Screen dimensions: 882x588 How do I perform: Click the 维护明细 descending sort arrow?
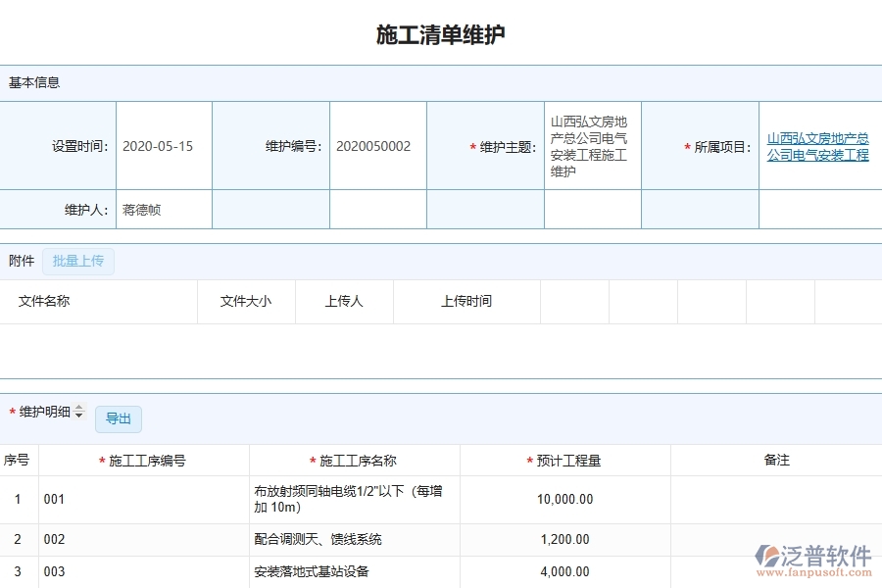click(x=78, y=416)
